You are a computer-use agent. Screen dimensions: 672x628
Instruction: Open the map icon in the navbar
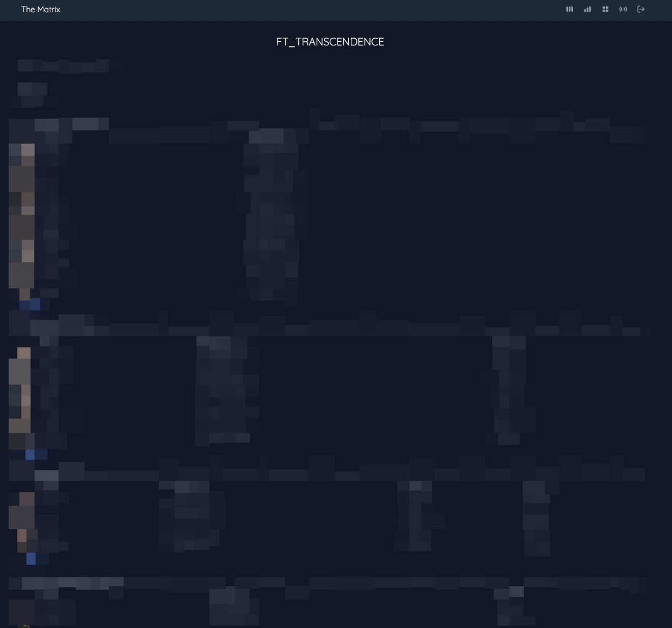(x=570, y=9)
